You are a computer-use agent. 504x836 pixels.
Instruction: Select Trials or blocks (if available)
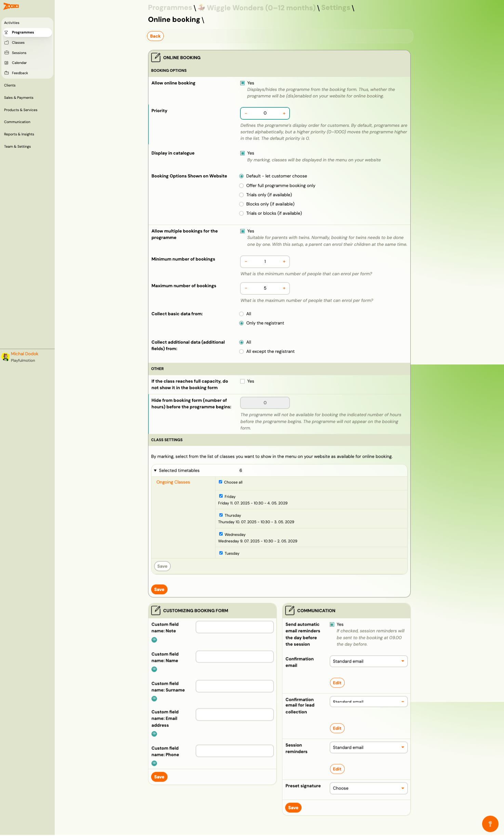click(x=241, y=213)
